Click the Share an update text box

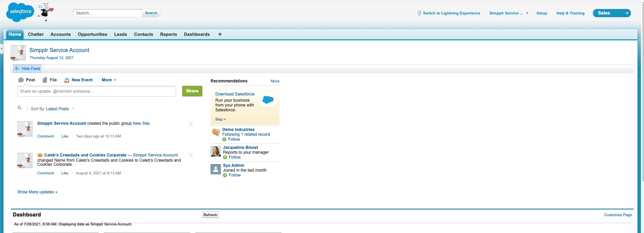point(97,91)
